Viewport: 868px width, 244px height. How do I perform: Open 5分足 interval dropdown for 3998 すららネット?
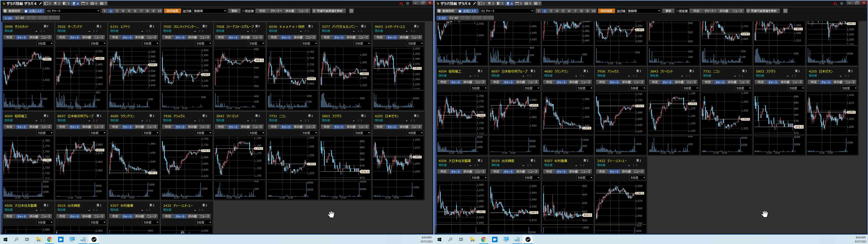click(45, 43)
